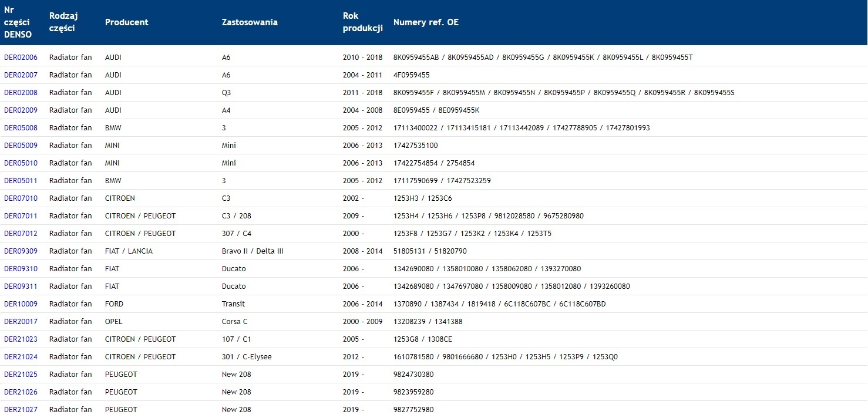Open DER05008 BMW radiator fan link

[x=21, y=128]
